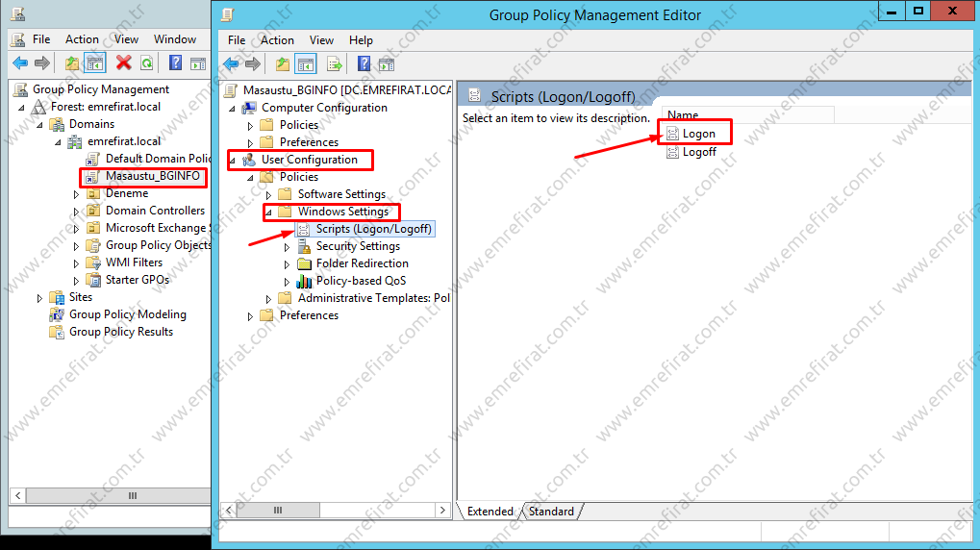Image resolution: width=980 pixels, height=550 pixels.
Task: Expand the Security Settings node arrow
Action: pos(287,247)
